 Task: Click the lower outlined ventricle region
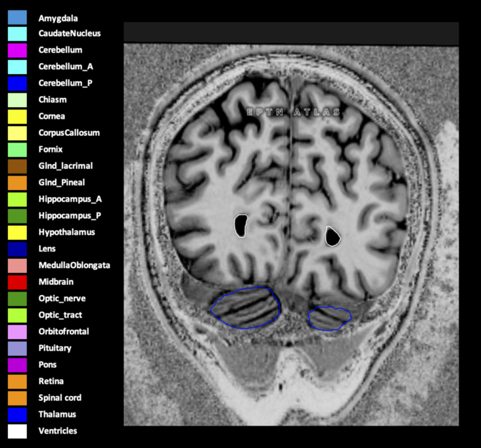pos(332,236)
